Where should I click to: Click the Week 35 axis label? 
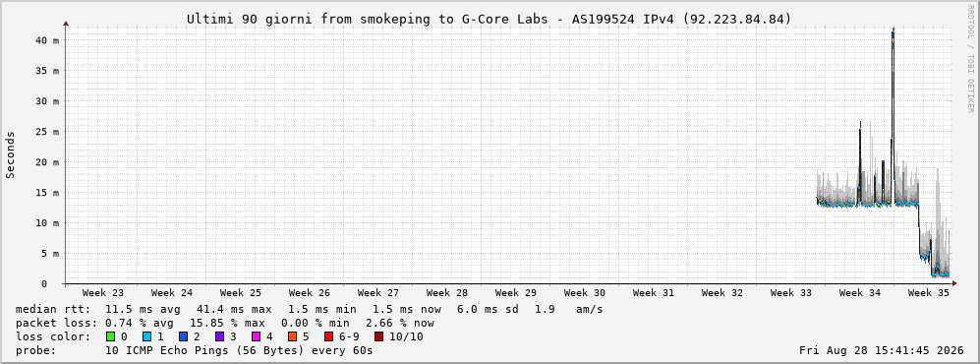928,292
